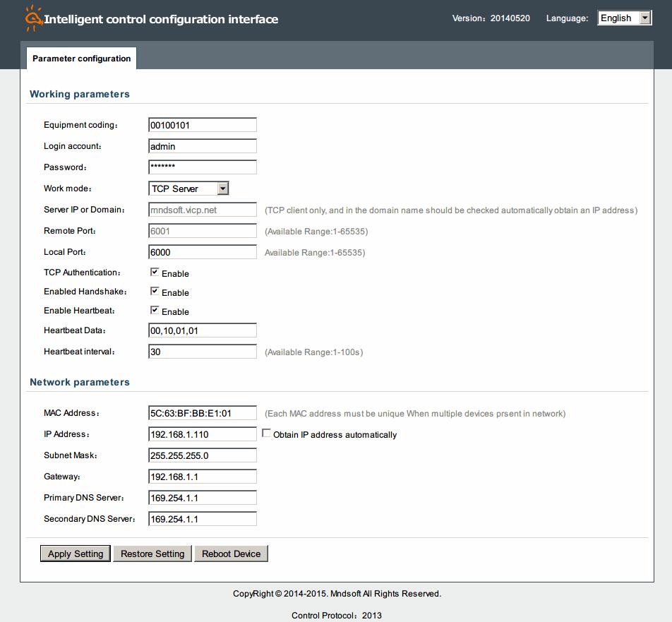Check Obtain IP address automatically
Screen dimensions: 672x622
pos(267,433)
